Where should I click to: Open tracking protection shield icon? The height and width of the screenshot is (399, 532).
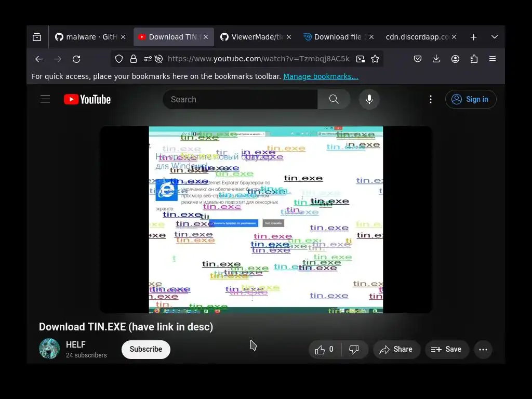(x=119, y=59)
